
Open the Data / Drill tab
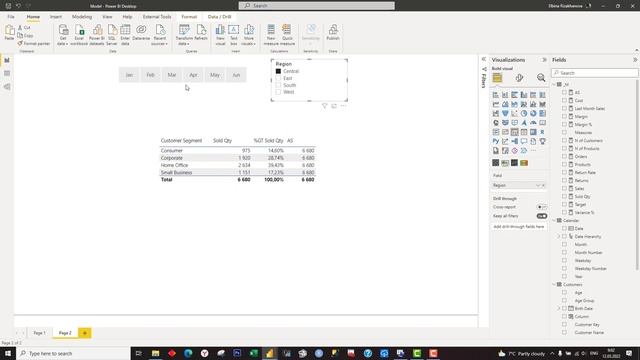(x=220, y=17)
